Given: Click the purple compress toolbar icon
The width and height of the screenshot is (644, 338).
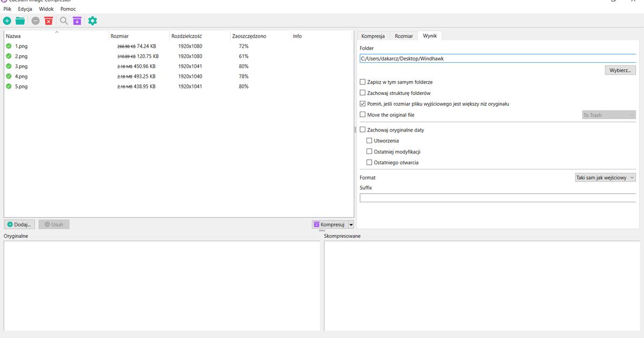Looking at the screenshot, I should [77, 20].
